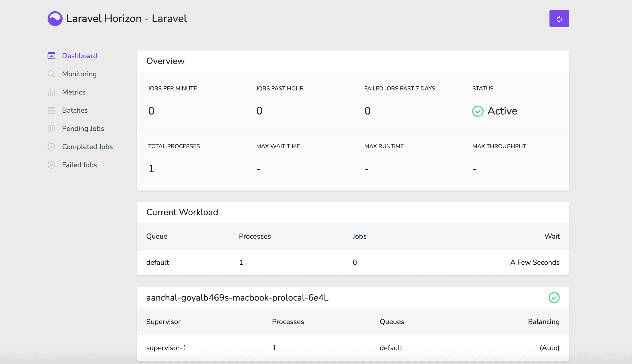Navigate to Failed Jobs from sidebar

click(x=79, y=165)
